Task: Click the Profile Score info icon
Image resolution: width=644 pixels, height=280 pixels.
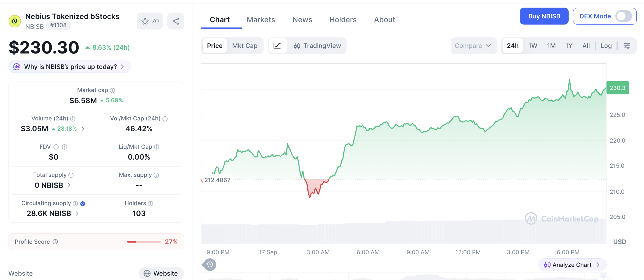Action: (55, 242)
